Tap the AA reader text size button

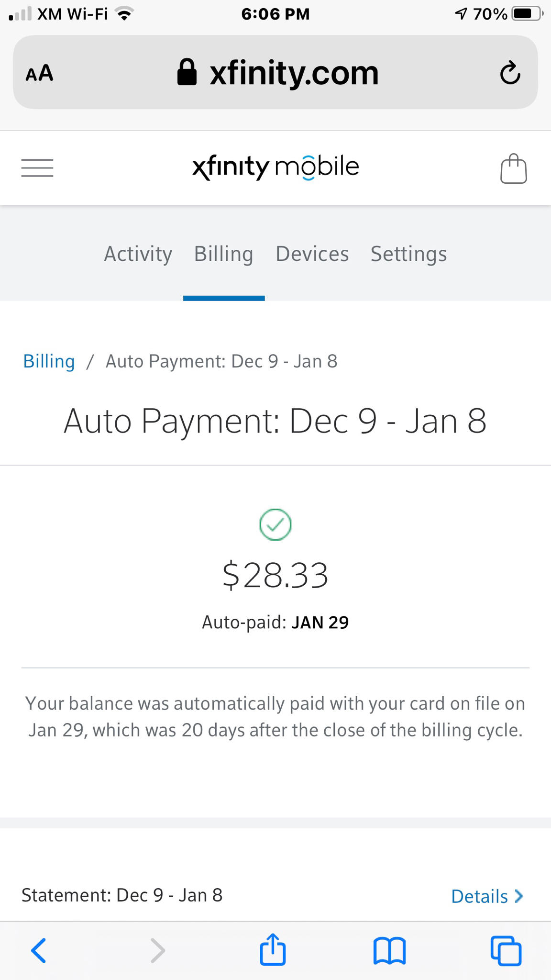pos(39,73)
